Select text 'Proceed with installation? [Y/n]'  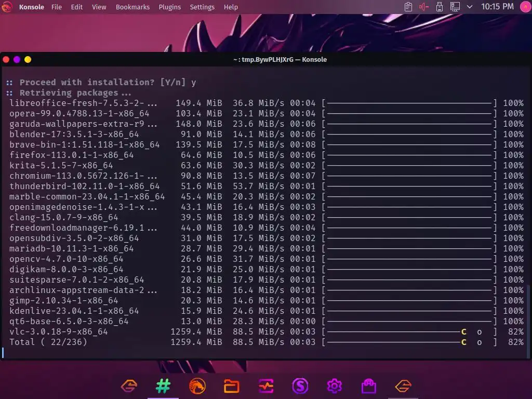click(102, 83)
